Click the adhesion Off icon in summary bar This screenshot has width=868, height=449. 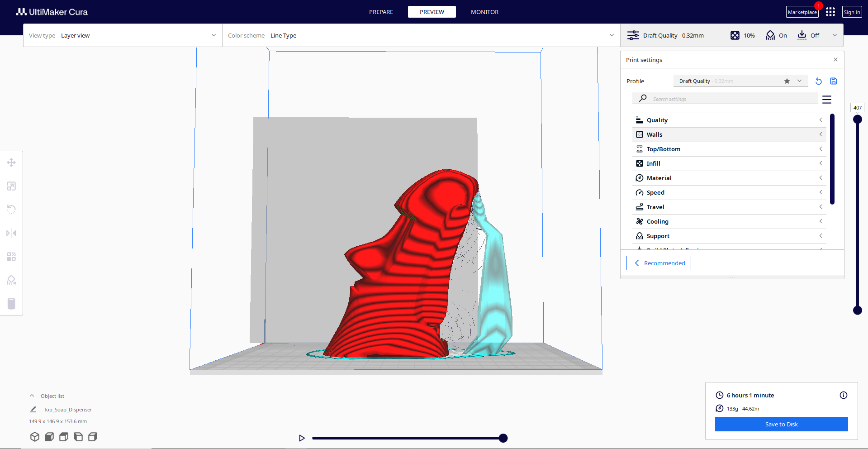point(802,35)
